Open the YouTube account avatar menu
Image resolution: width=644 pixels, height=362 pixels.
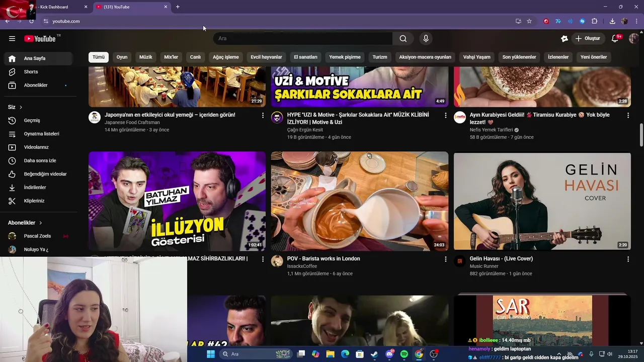point(634,39)
